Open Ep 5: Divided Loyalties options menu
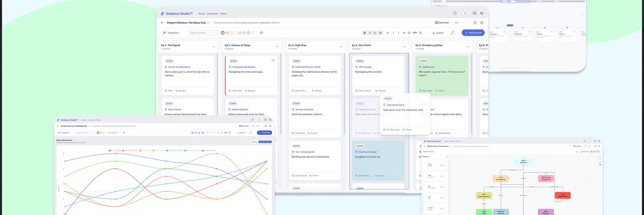The width and height of the screenshot is (644, 215). tap(468, 46)
